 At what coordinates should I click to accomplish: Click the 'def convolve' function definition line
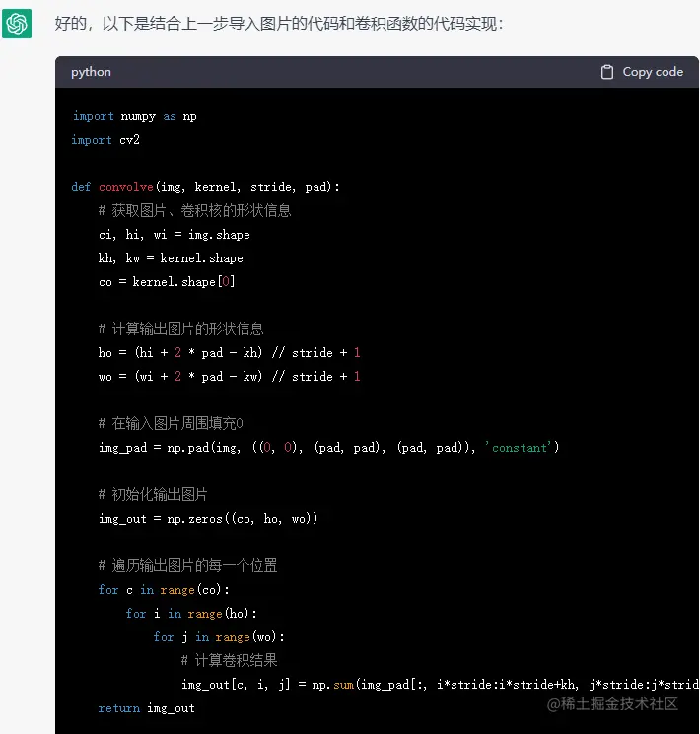pyautogui.click(x=205, y=187)
